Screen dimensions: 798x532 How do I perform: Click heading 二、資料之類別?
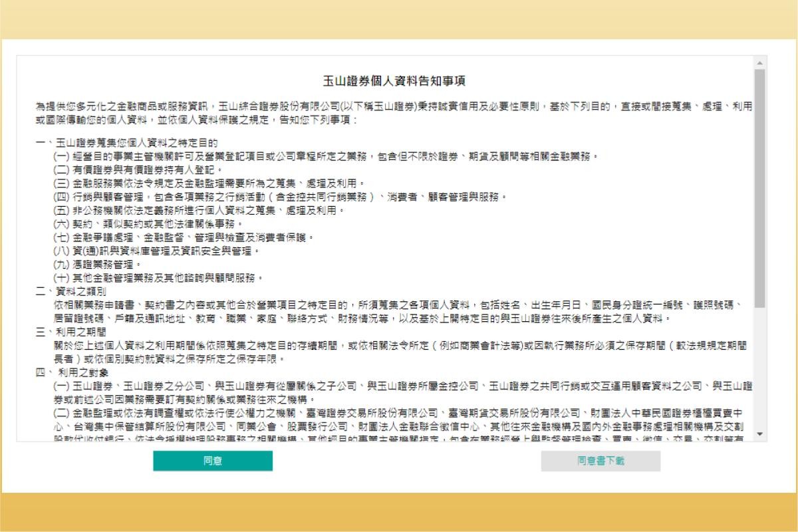[71, 291]
